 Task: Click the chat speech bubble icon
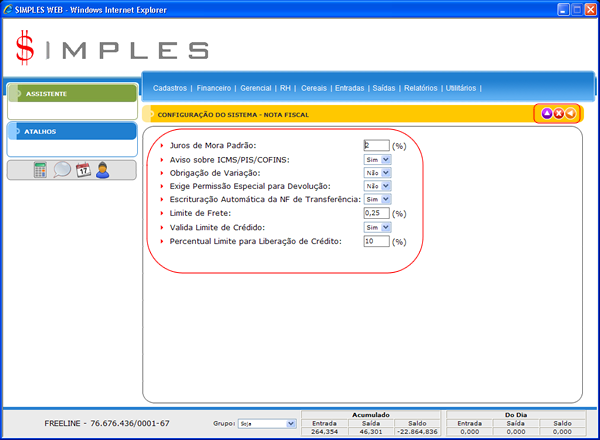(62, 170)
